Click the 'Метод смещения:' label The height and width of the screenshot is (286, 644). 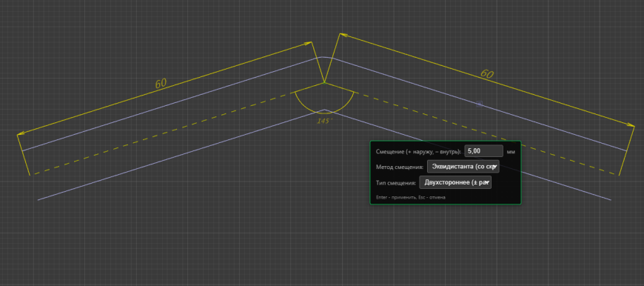400,167
